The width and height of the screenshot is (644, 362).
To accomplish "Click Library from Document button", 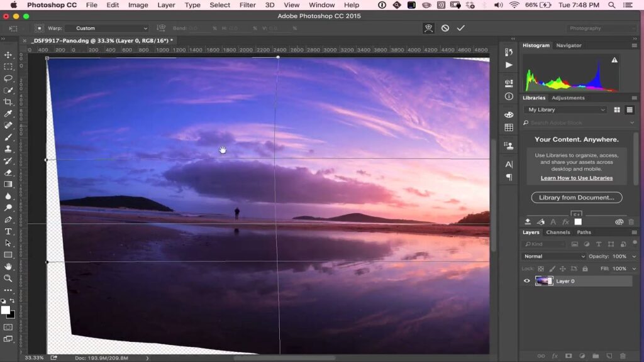I will pyautogui.click(x=577, y=197).
